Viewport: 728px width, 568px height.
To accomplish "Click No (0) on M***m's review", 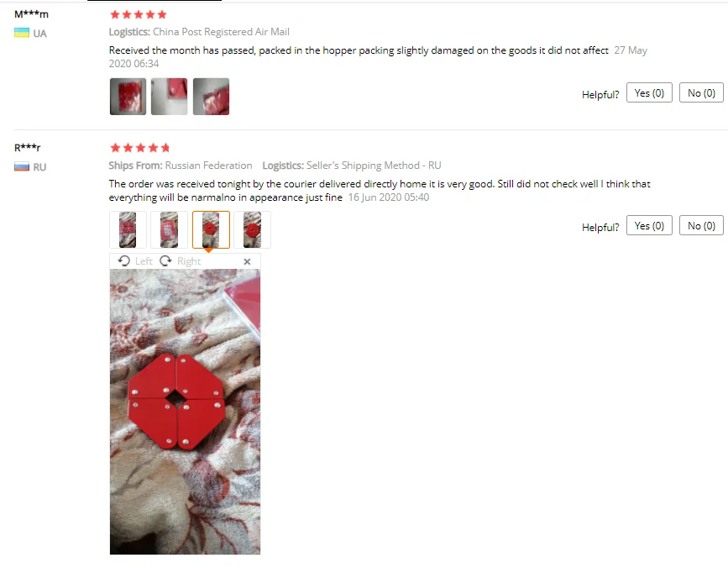I will click(701, 93).
